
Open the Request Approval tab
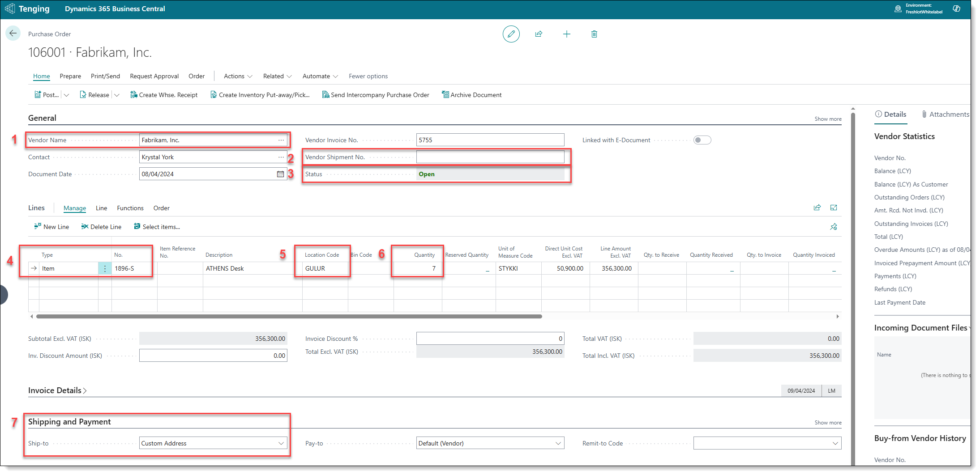pos(154,76)
